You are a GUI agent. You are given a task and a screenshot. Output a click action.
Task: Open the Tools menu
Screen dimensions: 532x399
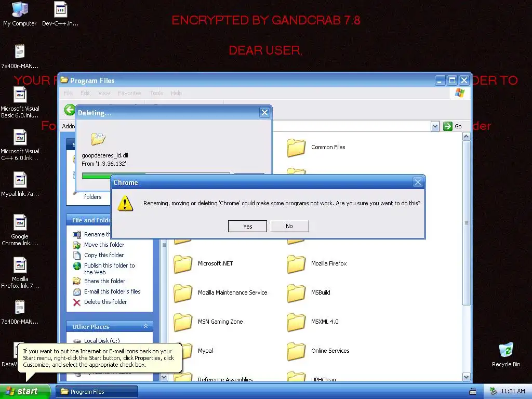click(x=156, y=93)
